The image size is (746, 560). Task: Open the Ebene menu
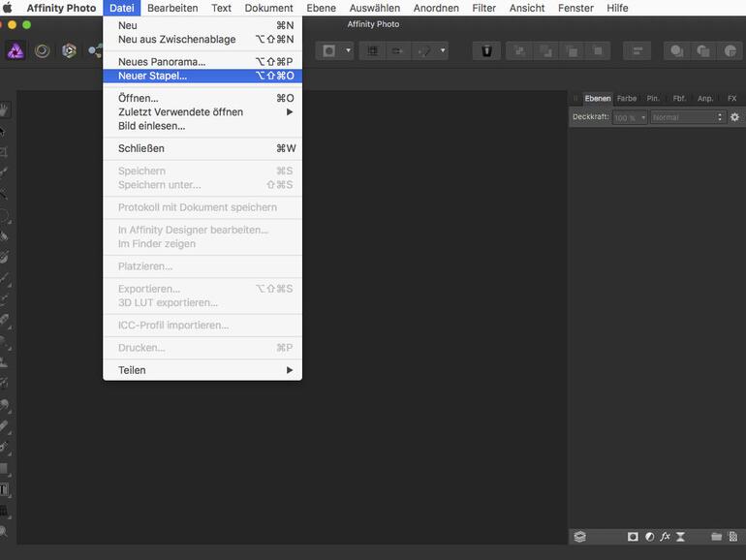[321, 8]
